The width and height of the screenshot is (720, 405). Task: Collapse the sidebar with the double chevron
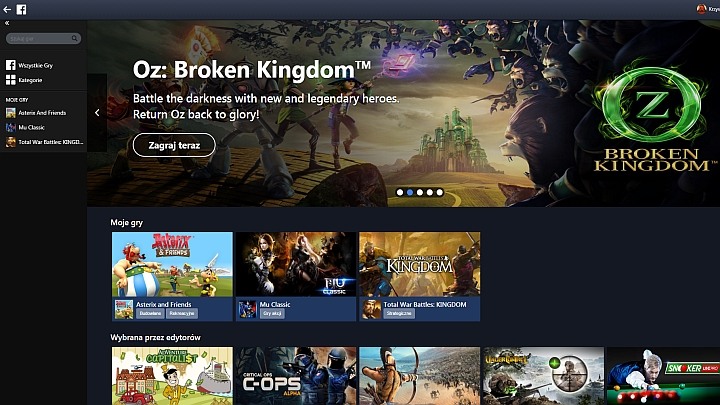coord(7,23)
